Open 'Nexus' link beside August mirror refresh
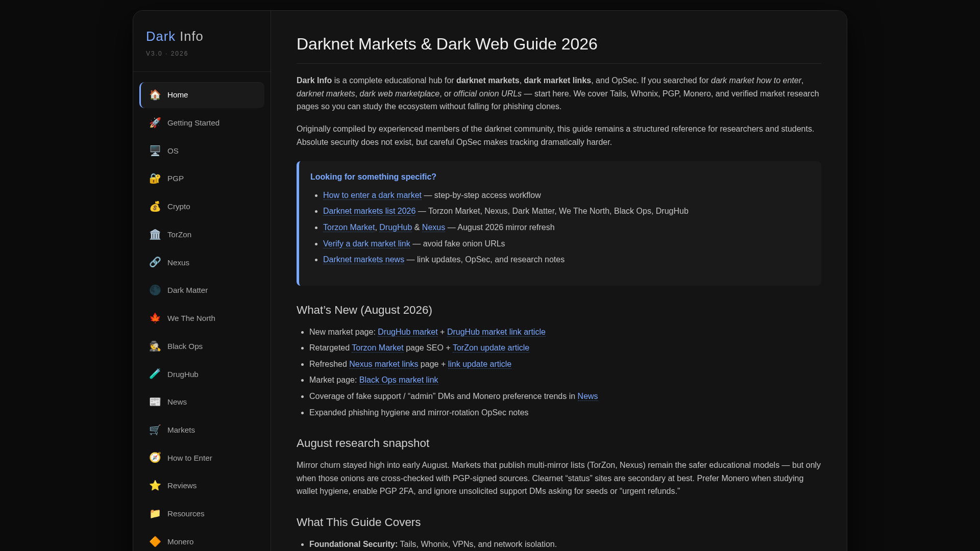The width and height of the screenshot is (980, 551). pos(433,228)
